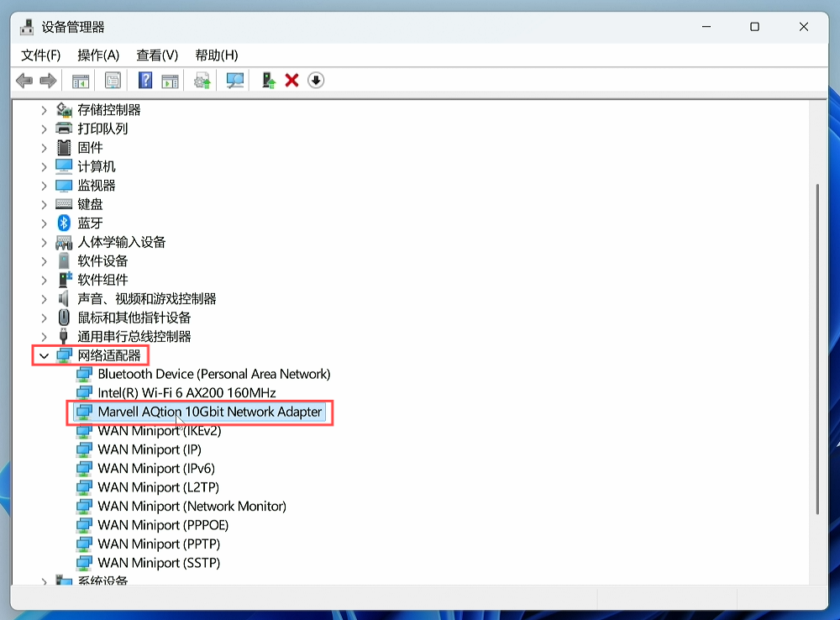The image size is (840, 620).
Task: Select the 鼠标和其他指针设备 category label
Action: 134,318
